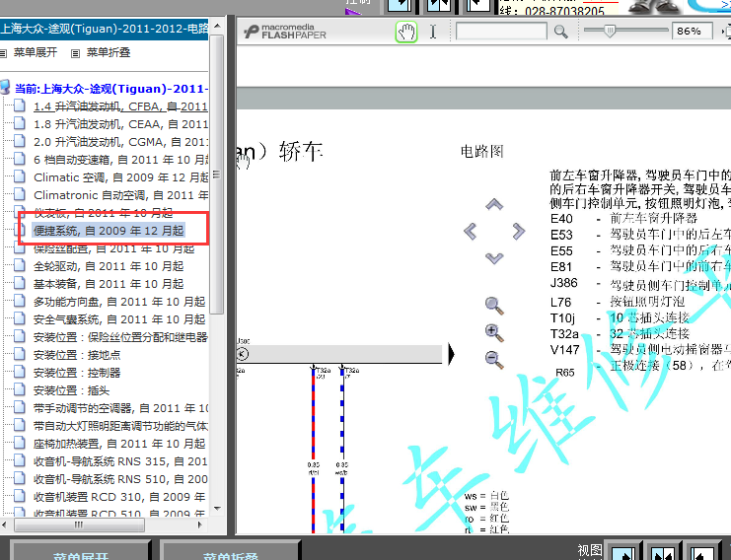Open 带手动调节的空调器 entry
The height and width of the screenshot is (560, 731).
(x=120, y=408)
